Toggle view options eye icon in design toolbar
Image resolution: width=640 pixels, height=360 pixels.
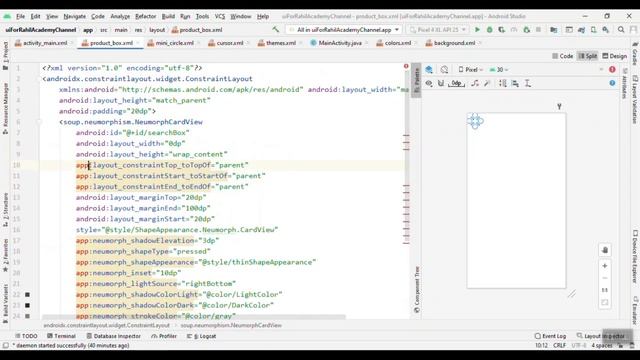[x=429, y=83]
